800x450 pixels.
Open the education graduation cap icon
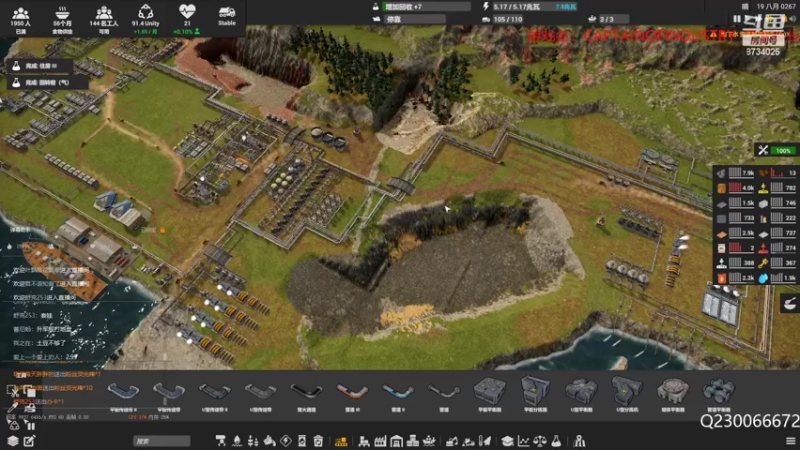click(x=507, y=441)
